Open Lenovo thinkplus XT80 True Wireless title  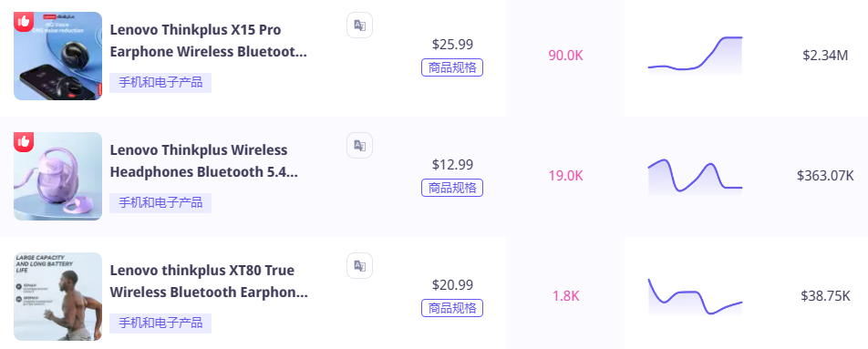[x=209, y=281]
